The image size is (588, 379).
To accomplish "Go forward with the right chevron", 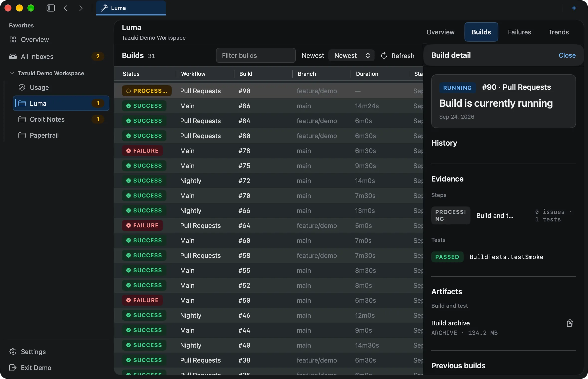I will (x=81, y=8).
